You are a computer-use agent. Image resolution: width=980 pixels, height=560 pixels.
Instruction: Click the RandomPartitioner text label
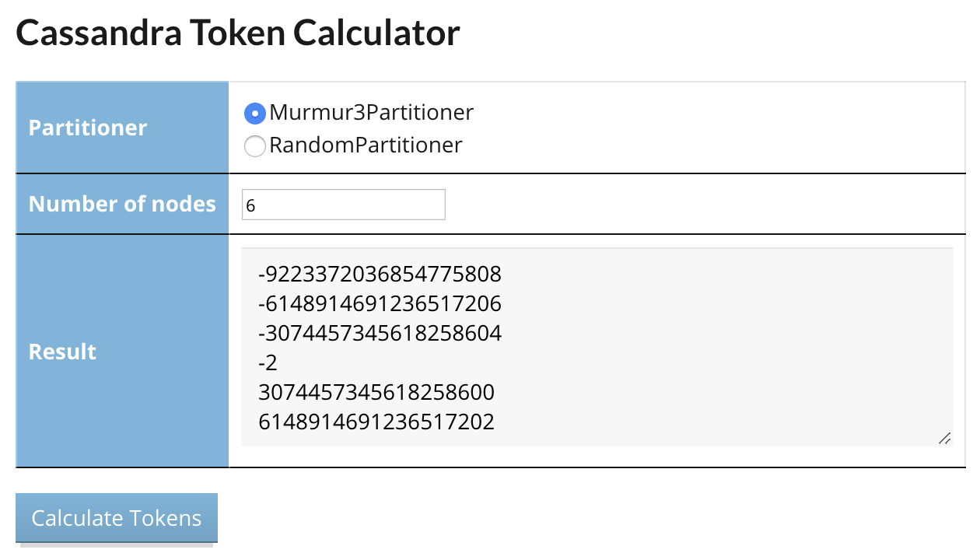pos(366,145)
